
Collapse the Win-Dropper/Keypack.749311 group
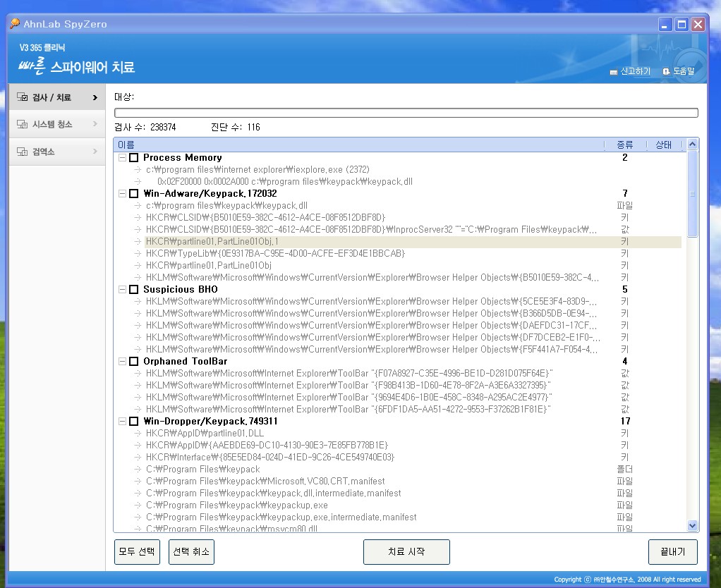[122, 421]
